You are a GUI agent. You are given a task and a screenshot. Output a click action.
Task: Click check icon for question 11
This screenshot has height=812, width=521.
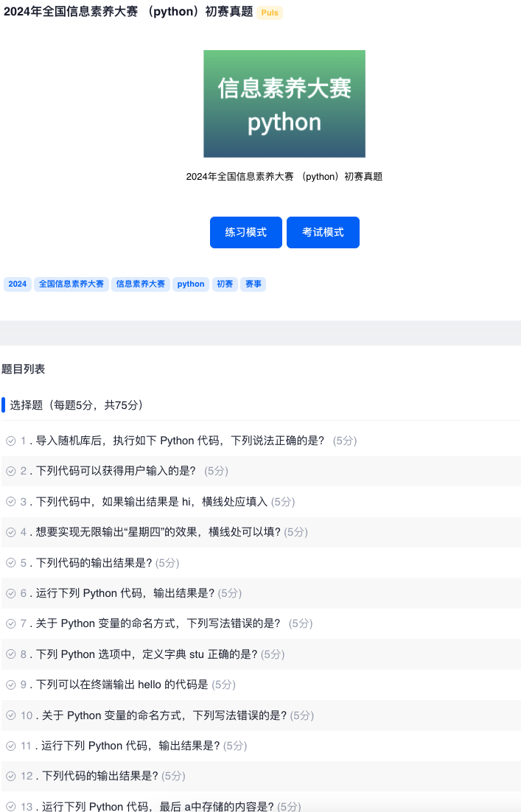pyautogui.click(x=11, y=746)
